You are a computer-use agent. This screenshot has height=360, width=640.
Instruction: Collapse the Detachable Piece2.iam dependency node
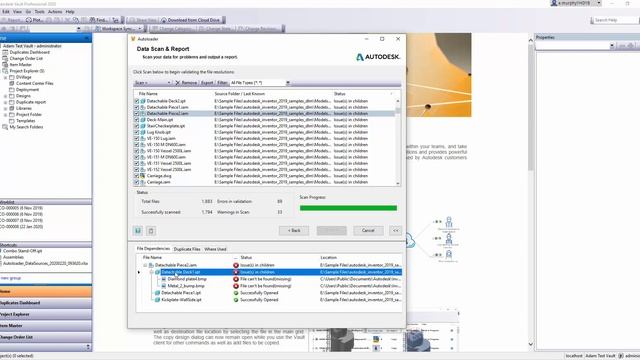click(x=145, y=265)
